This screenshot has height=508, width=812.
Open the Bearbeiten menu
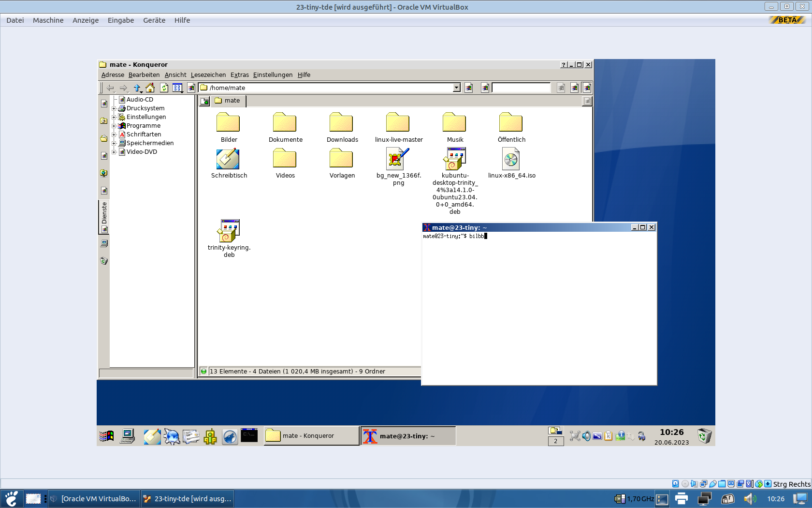pos(144,75)
